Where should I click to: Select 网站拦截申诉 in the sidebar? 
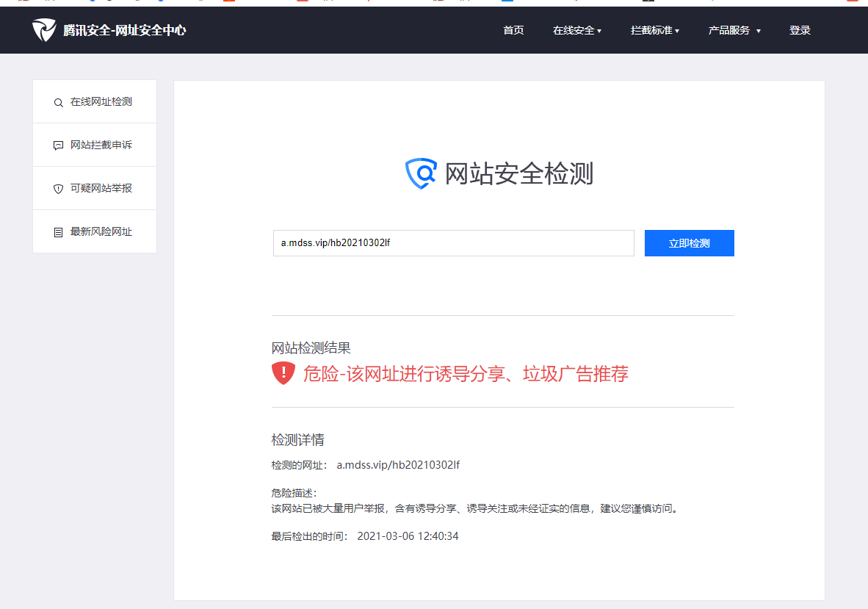[x=95, y=145]
